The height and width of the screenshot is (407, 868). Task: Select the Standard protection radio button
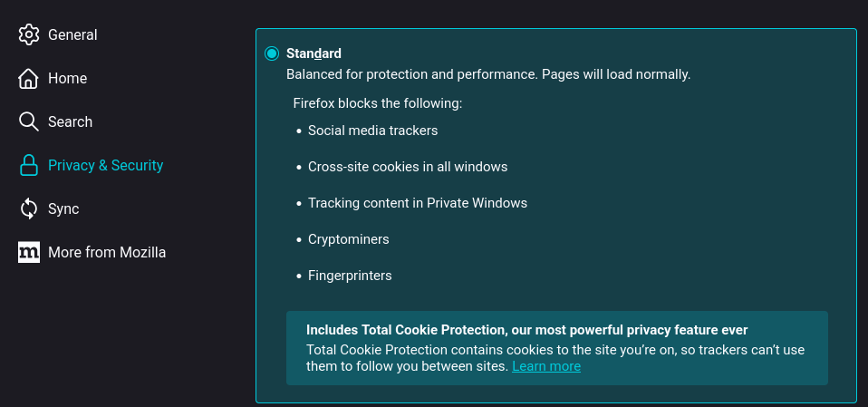pos(272,53)
